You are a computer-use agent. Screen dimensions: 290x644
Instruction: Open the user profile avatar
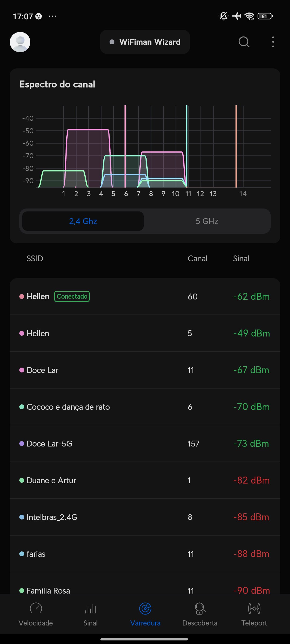tap(20, 42)
